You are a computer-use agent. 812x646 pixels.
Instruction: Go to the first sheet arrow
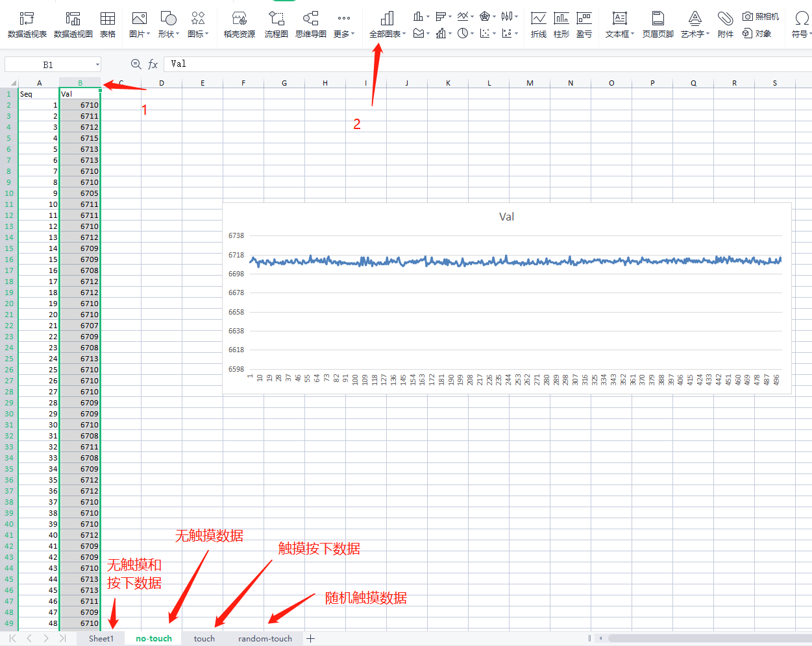(x=12, y=639)
